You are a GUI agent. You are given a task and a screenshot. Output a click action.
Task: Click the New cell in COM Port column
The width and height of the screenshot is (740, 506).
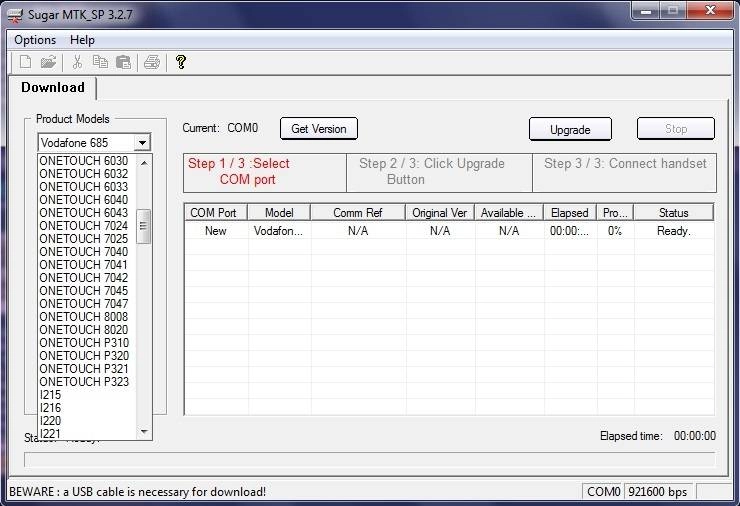click(x=216, y=231)
